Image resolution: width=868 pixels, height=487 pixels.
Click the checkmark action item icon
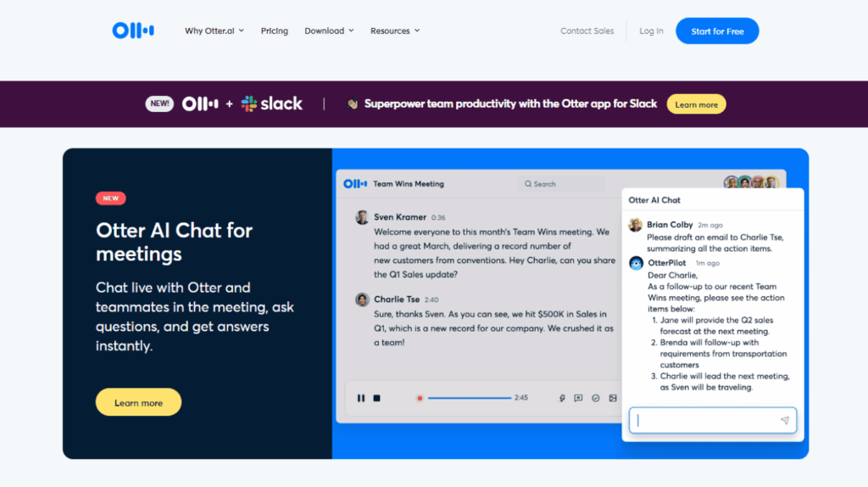tap(596, 398)
